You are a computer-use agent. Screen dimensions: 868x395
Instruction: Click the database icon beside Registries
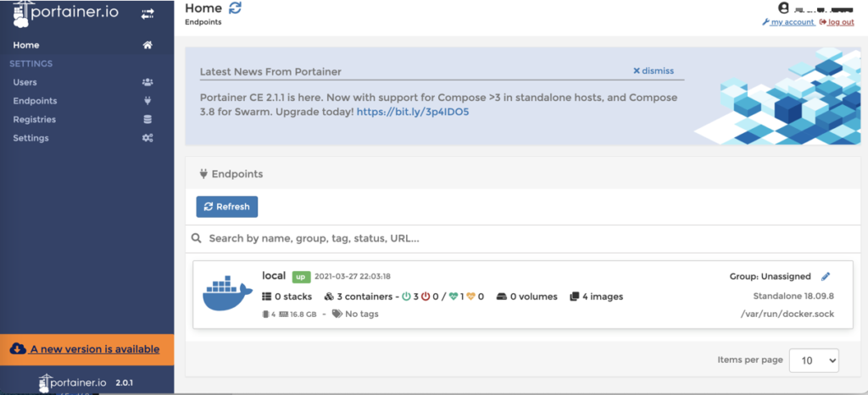tap(147, 120)
